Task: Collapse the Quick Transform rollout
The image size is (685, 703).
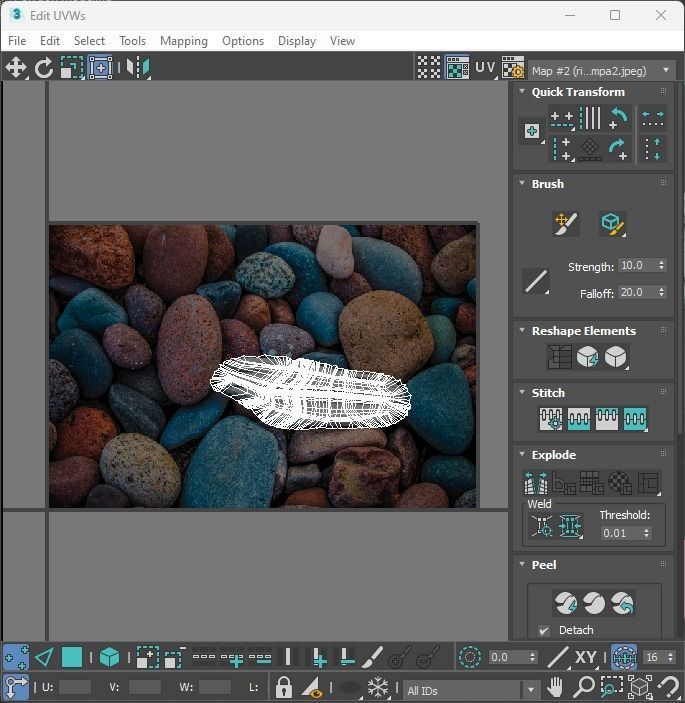Action: [522, 91]
